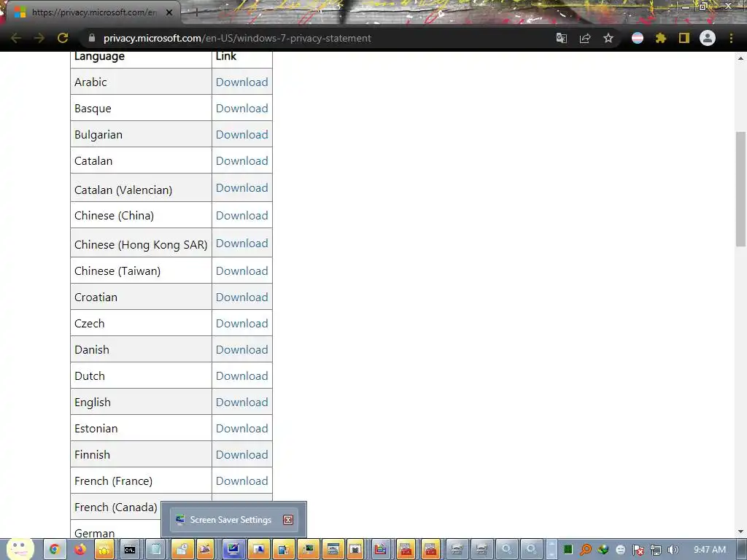The height and width of the screenshot is (560, 747).
Task: Close the Screen Saver Settings preview
Action: [x=287, y=520]
